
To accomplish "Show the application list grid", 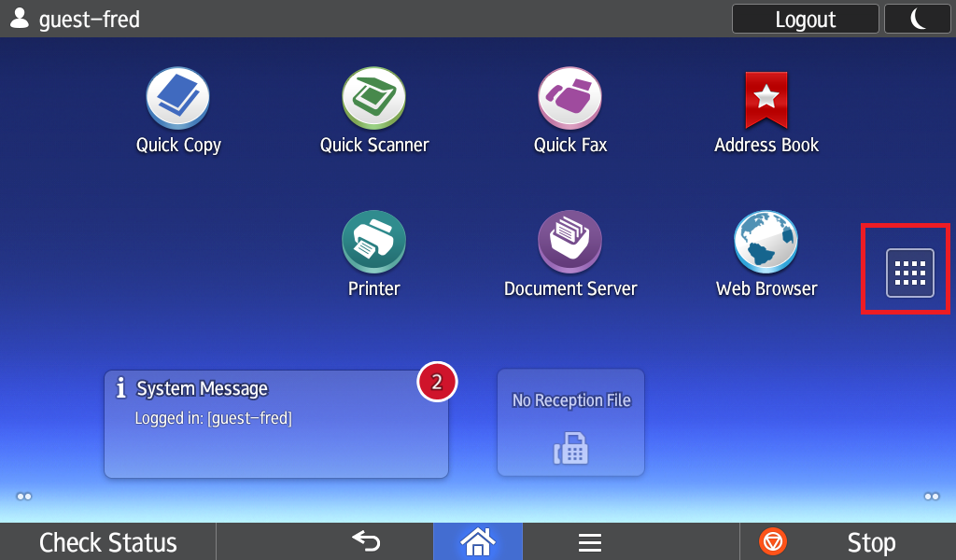I will [909, 273].
